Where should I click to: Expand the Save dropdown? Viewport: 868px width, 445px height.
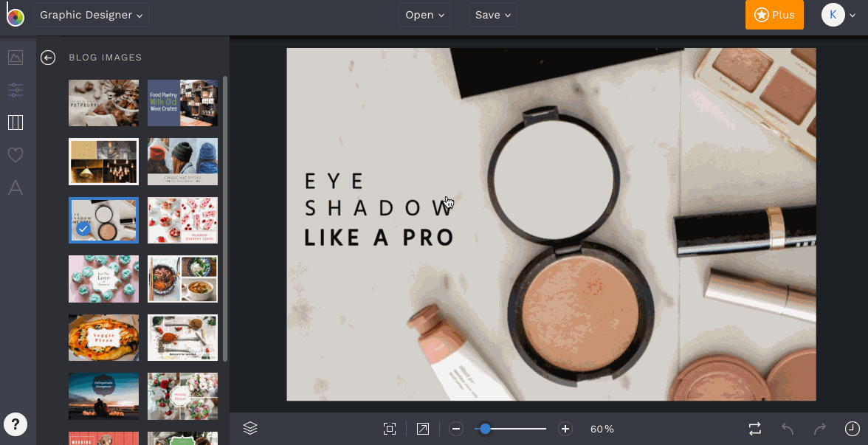coord(492,14)
